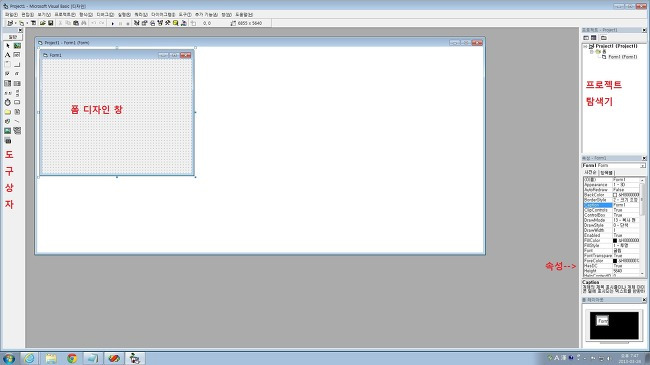Select the PictureBox control tool
The width and height of the screenshot is (650, 365).
(17, 46)
